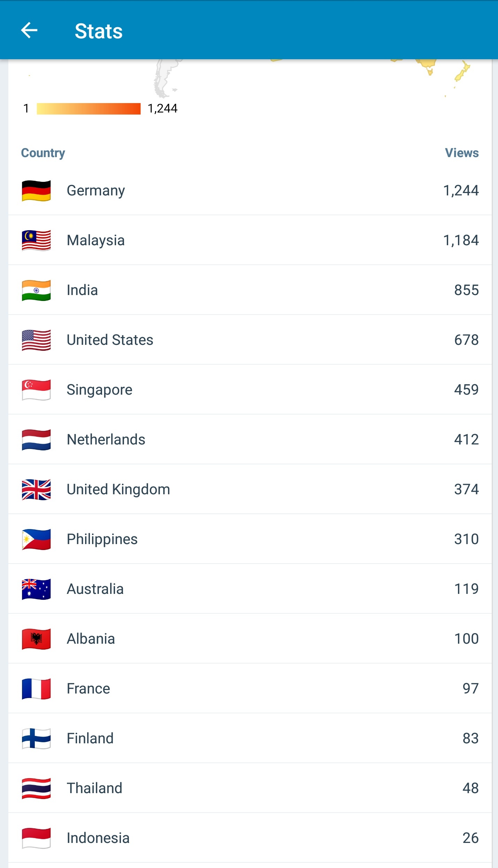Tap the back arrow icon
The width and height of the screenshot is (498, 868).
[x=29, y=31]
